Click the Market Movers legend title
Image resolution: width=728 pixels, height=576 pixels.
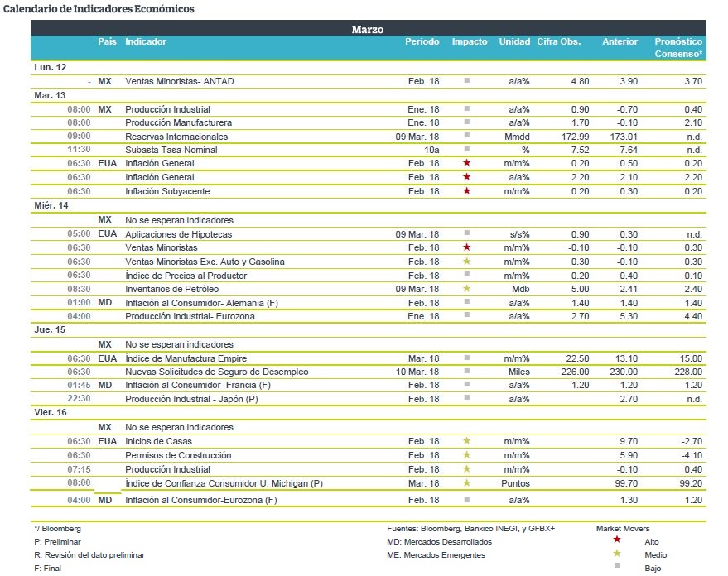click(623, 528)
